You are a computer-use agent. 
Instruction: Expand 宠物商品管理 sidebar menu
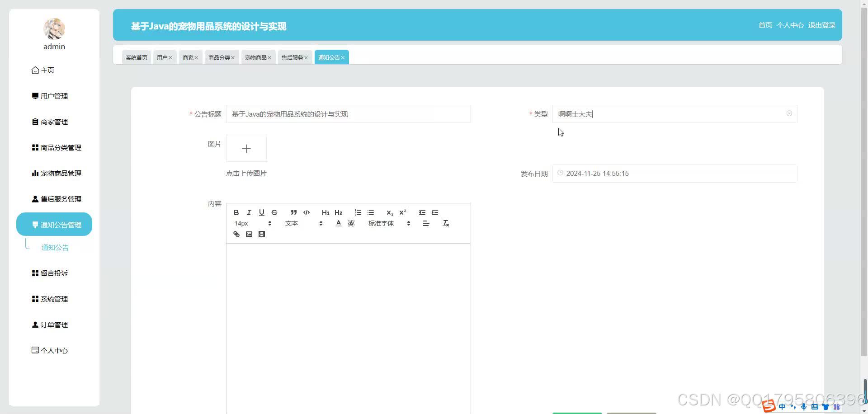54,173
